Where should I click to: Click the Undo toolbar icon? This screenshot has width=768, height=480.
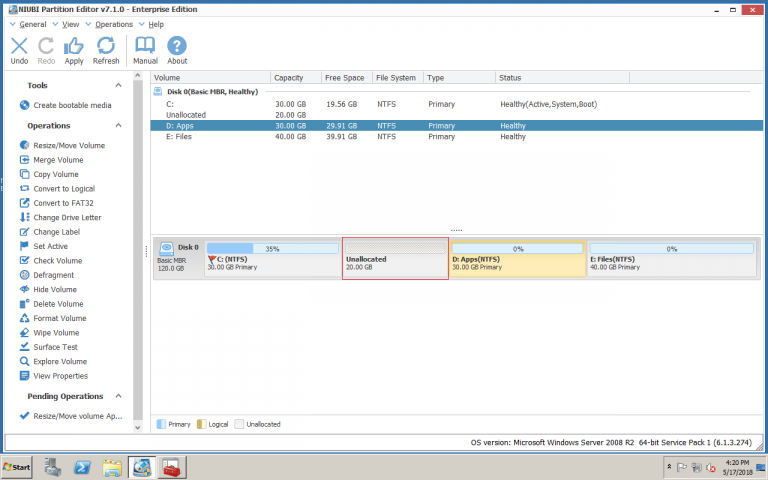click(x=19, y=50)
